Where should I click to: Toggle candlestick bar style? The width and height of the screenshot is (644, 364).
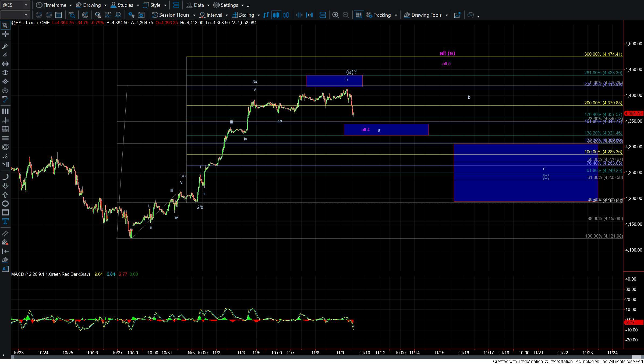coord(276,15)
